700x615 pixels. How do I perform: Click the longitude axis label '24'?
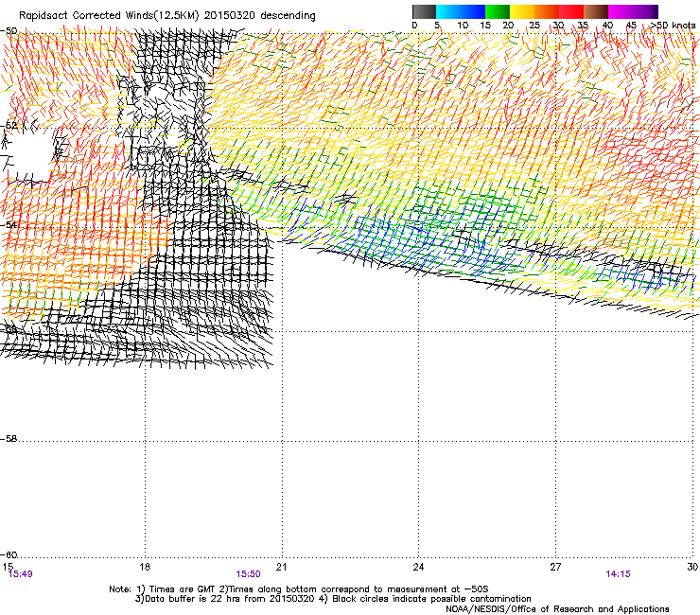[x=418, y=567]
